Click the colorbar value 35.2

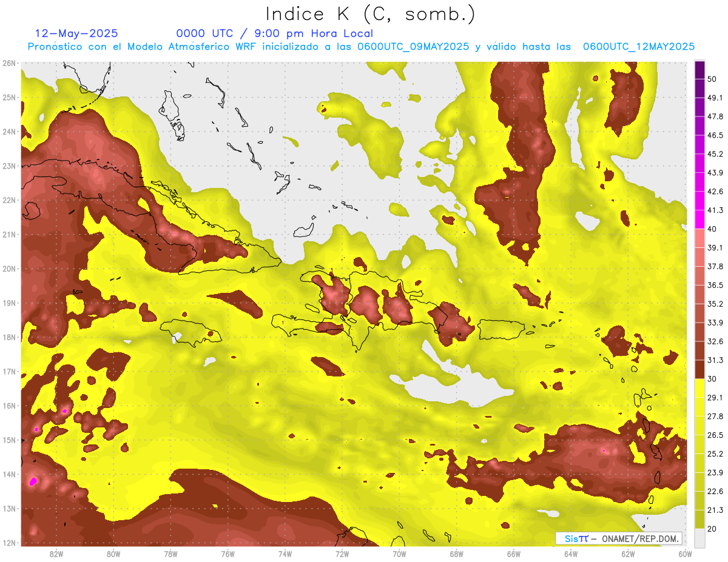point(716,304)
